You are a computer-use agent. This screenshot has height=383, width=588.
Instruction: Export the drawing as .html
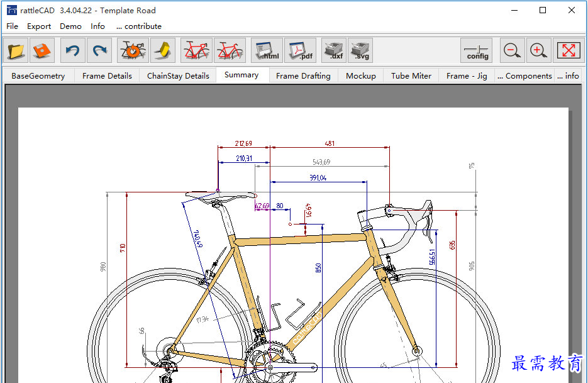pos(267,50)
